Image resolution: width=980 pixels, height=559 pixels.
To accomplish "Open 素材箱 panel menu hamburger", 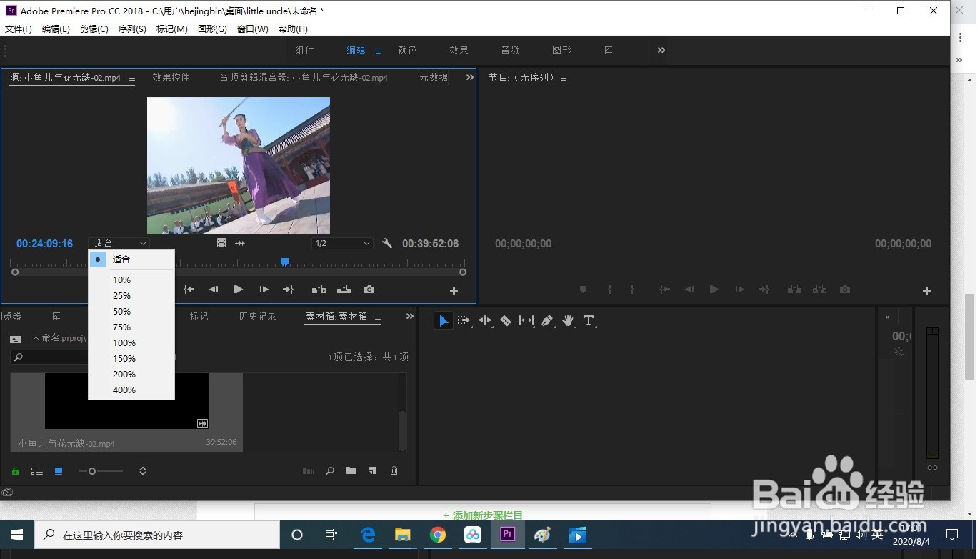I will pos(378,317).
